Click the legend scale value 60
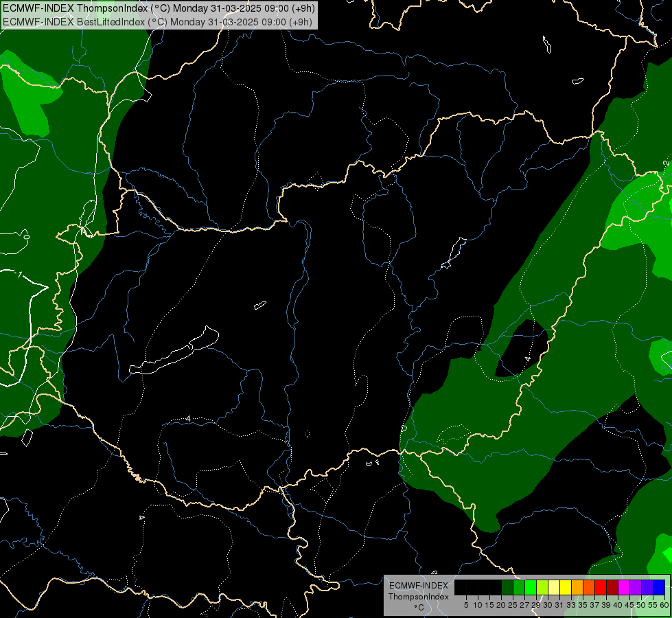 [x=664, y=605]
